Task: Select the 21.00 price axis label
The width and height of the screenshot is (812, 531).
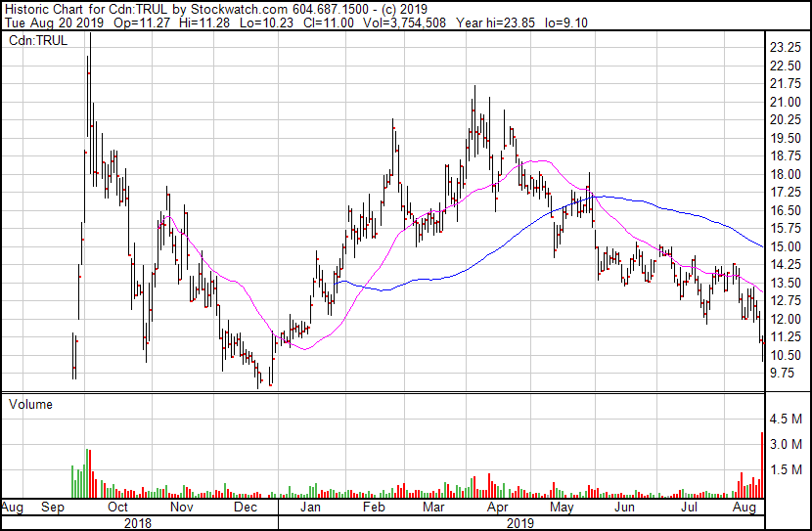Action: [786, 102]
